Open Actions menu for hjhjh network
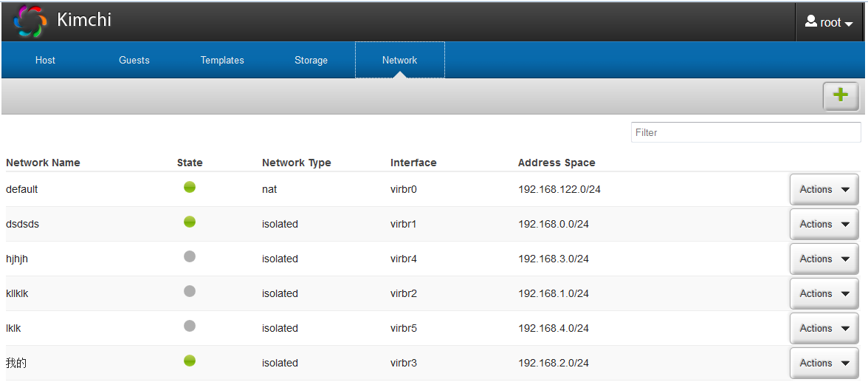868x382 pixels. [x=824, y=259]
